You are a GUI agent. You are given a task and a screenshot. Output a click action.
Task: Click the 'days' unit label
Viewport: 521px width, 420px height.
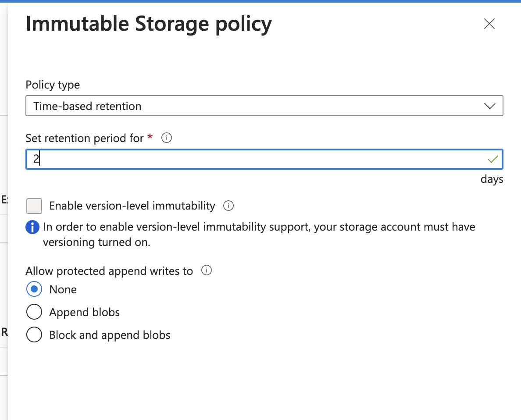click(x=492, y=179)
